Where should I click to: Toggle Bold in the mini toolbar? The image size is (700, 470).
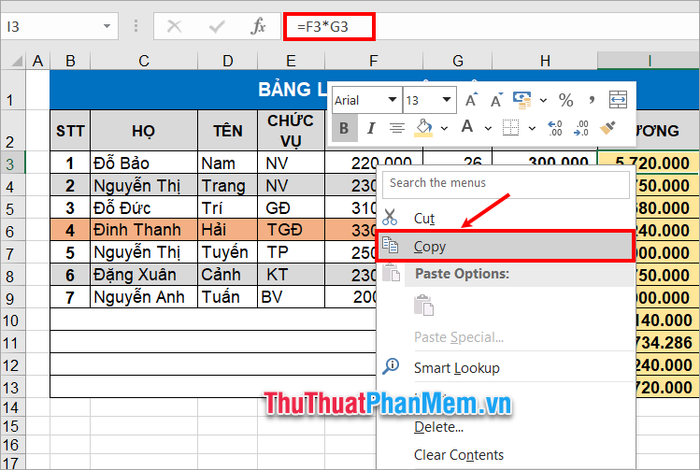(x=344, y=128)
